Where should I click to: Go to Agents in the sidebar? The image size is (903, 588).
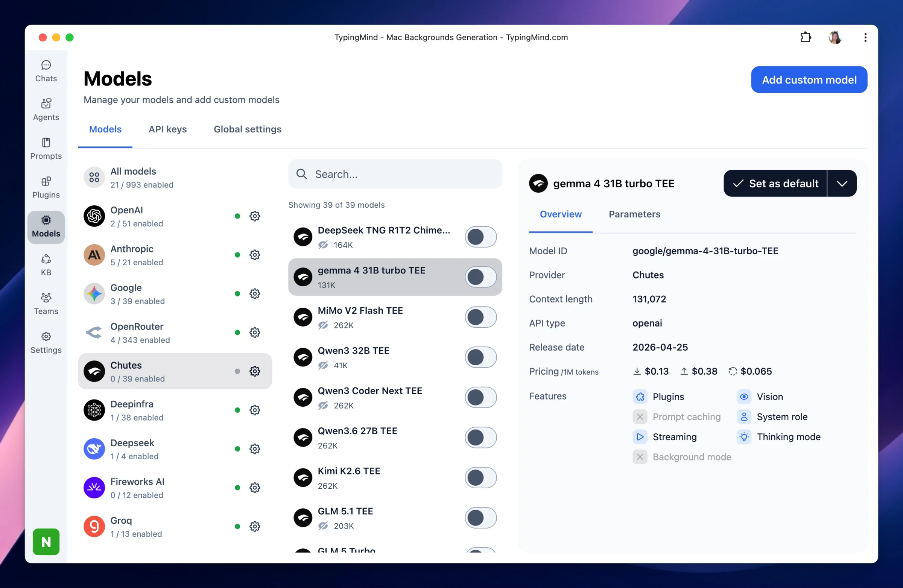46,110
